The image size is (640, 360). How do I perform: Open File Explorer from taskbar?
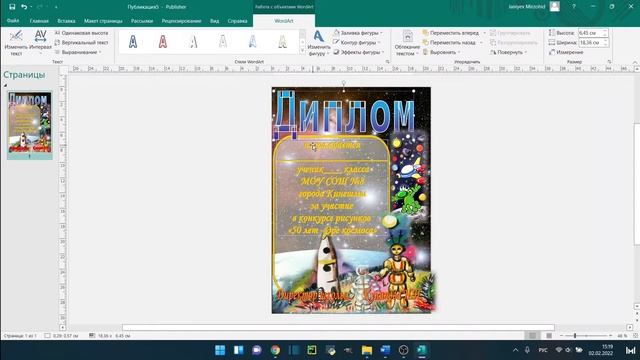tap(367, 350)
